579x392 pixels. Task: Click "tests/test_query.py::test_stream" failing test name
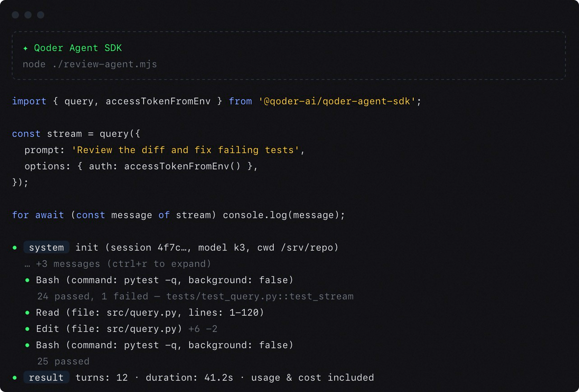[x=260, y=296]
